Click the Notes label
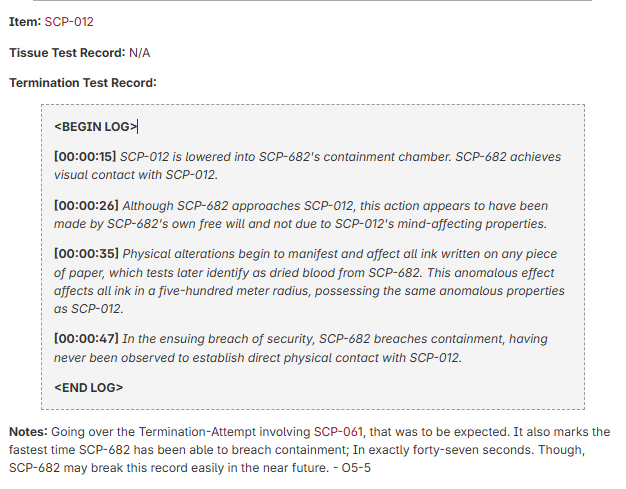The width and height of the screenshot is (626, 489). coord(28,432)
